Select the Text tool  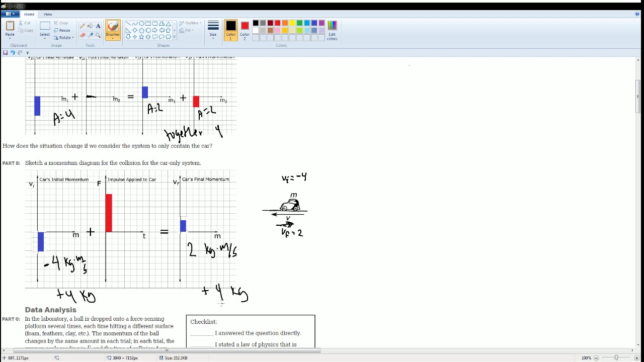point(98,26)
